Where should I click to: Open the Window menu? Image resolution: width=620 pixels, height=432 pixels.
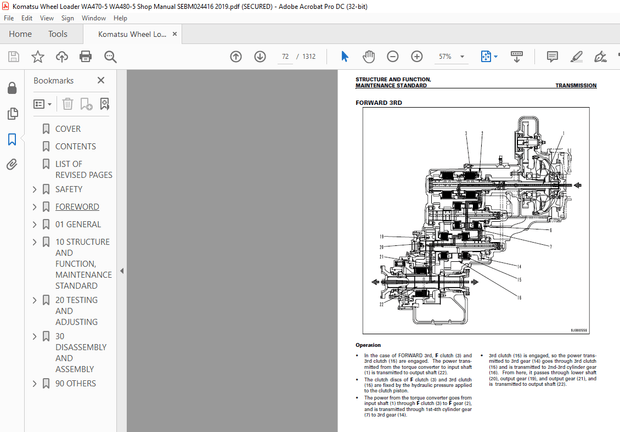point(94,18)
